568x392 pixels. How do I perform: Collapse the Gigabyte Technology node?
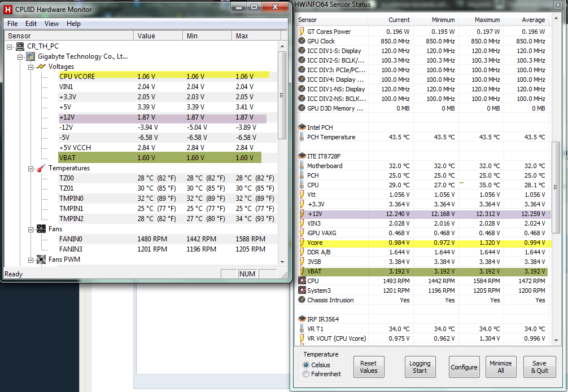coord(20,57)
